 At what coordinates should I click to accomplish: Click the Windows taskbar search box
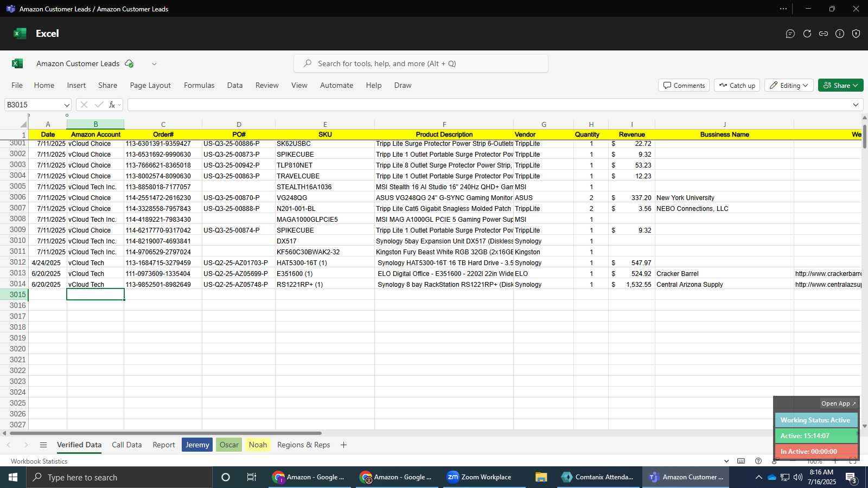[x=119, y=477]
